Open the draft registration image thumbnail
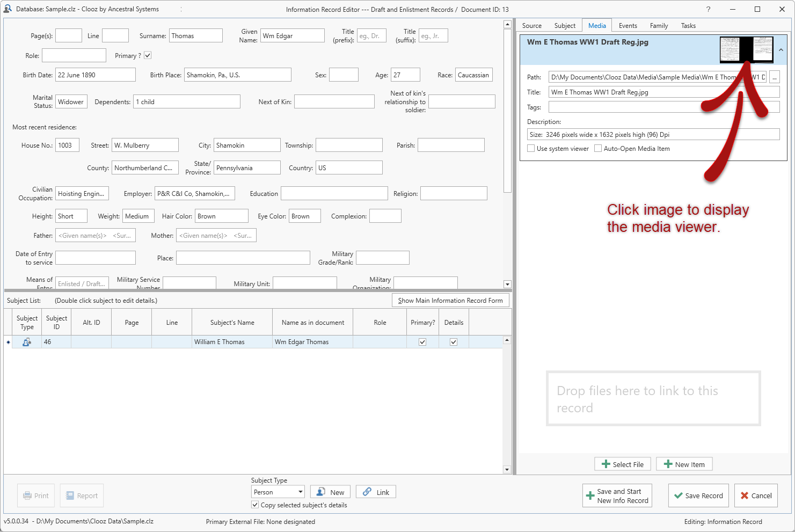Viewport: 795px width, 532px height. tap(746, 49)
